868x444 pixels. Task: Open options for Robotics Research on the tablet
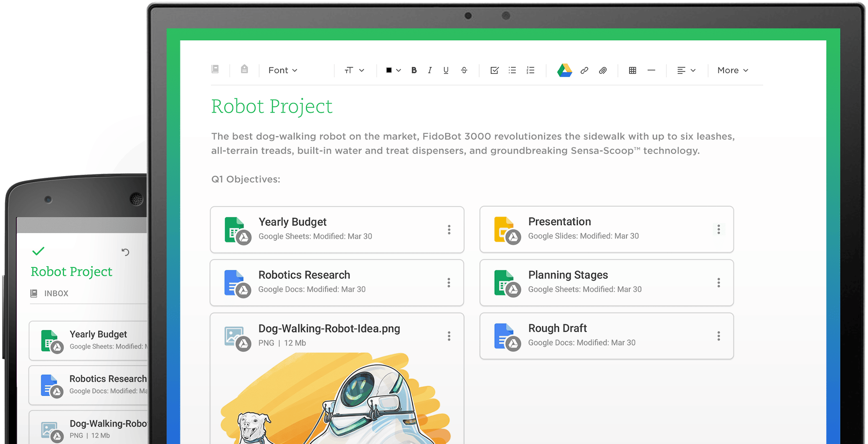[449, 283]
